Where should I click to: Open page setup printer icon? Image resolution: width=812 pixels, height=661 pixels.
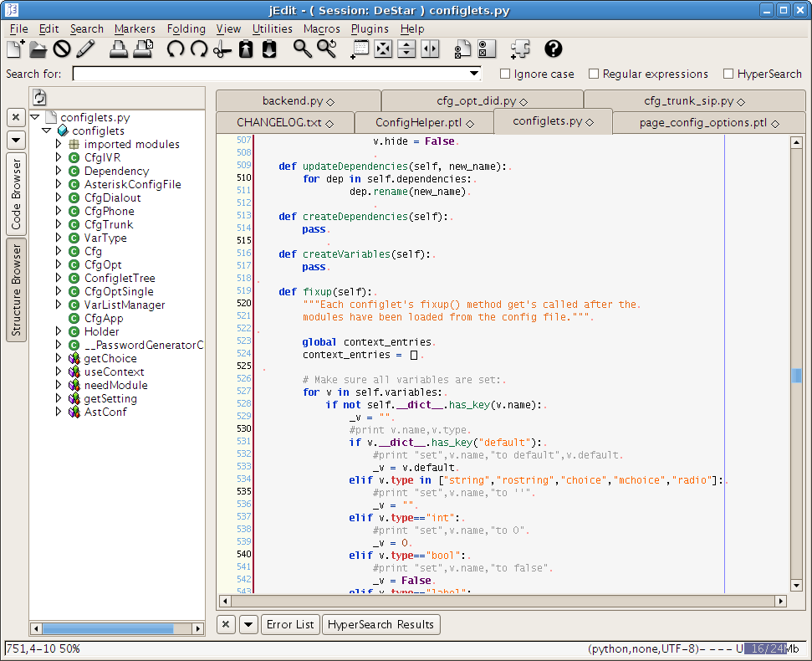pyautogui.click(x=144, y=49)
